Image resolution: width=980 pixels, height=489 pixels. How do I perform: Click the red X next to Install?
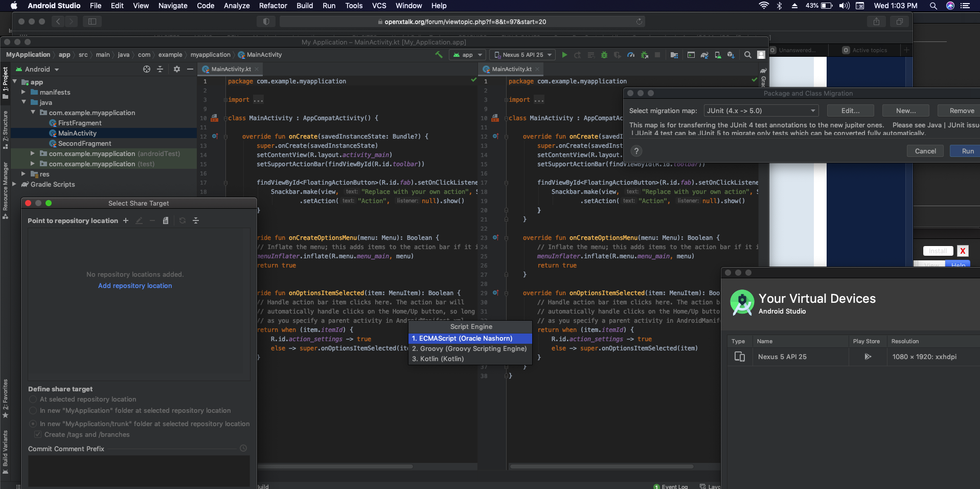pyautogui.click(x=963, y=251)
